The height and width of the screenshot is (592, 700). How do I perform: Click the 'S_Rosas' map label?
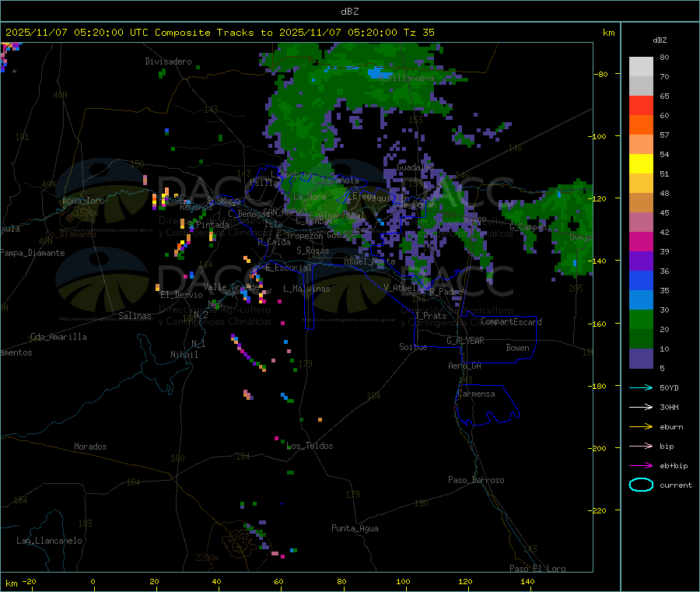click(313, 250)
